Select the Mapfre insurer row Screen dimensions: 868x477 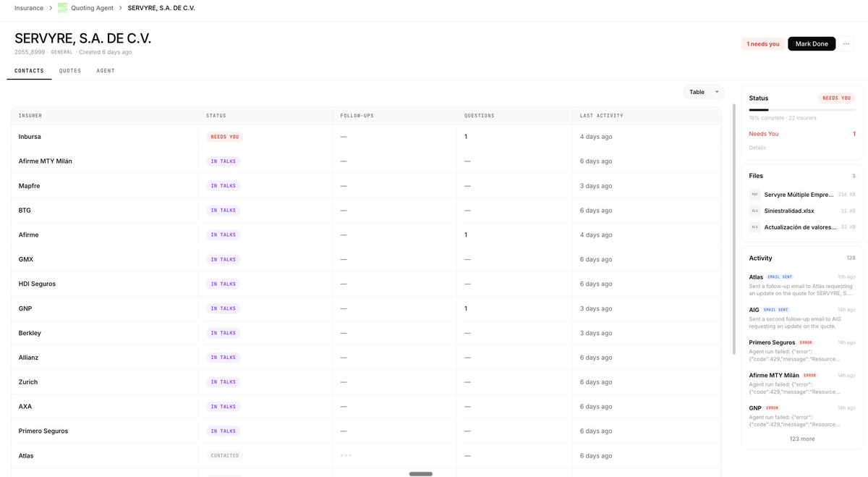pyautogui.click(x=366, y=186)
